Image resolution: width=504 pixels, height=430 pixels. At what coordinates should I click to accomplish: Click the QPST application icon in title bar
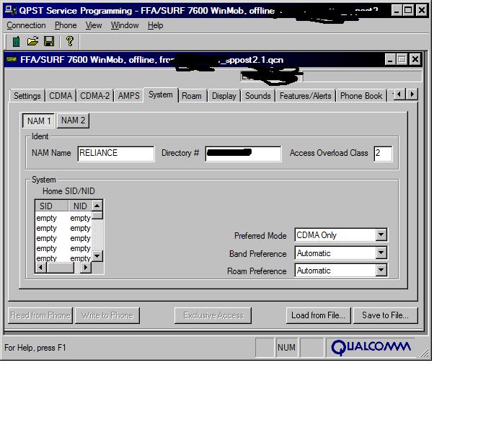point(10,11)
